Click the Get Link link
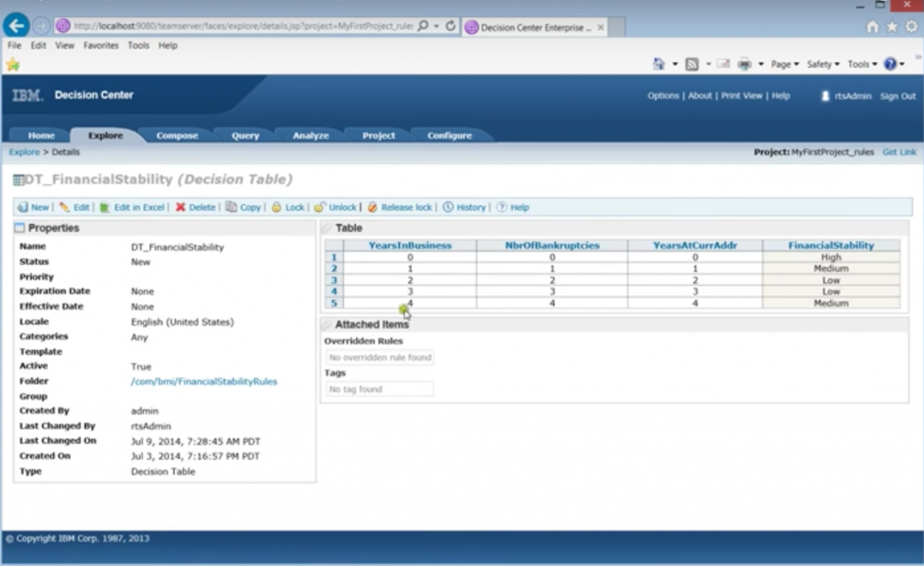This screenshot has height=566, width=924. pos(900,153)
